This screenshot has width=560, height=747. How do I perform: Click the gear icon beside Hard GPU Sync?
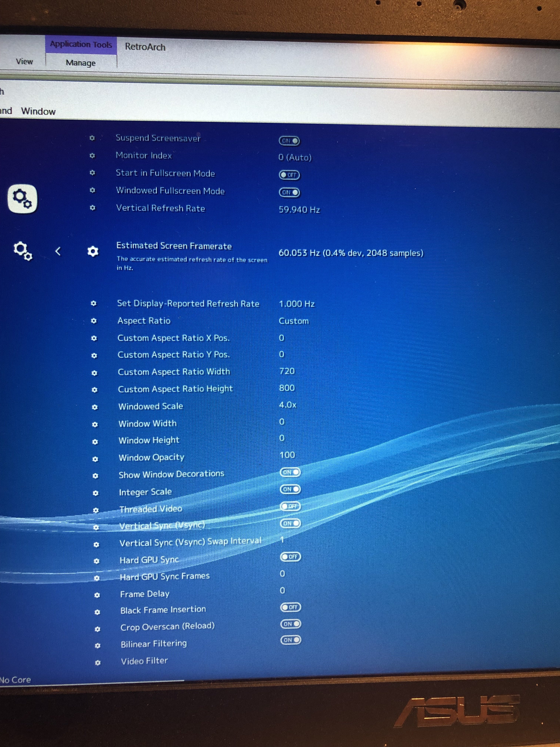point(96,561)
